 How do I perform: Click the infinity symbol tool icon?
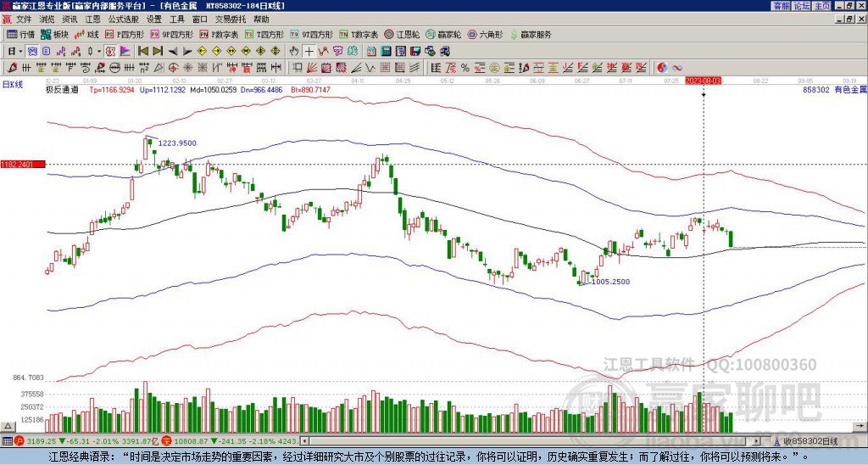tap(677, 68)
